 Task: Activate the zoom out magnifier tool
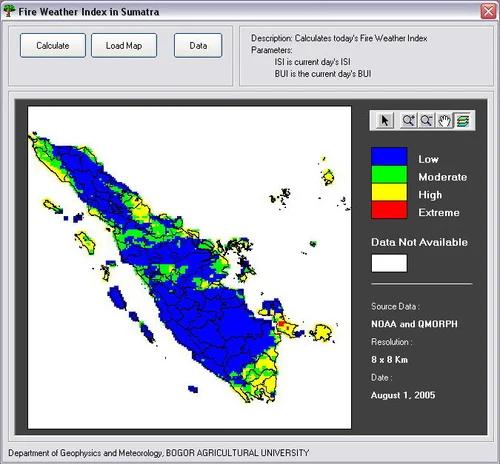pos(426,120)
